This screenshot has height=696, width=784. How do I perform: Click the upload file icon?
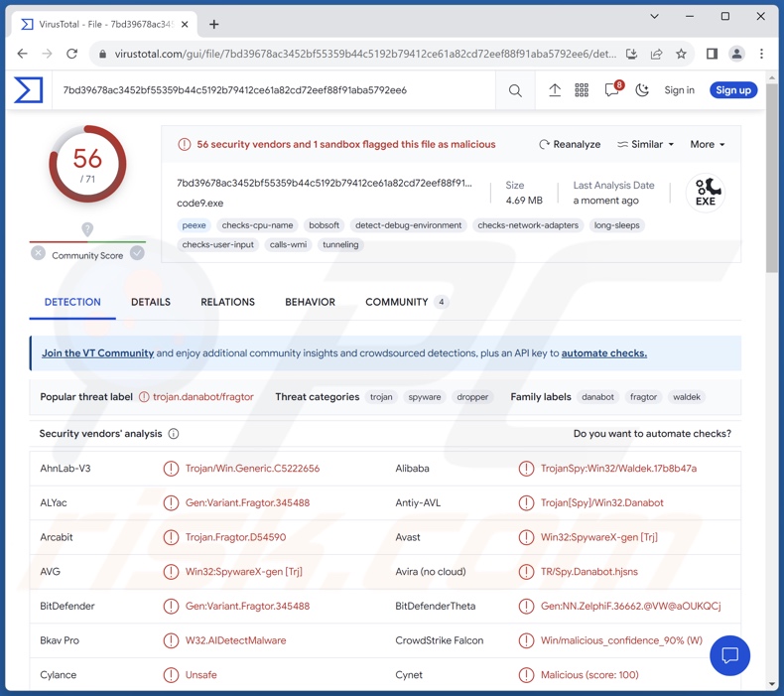(555, 90)
